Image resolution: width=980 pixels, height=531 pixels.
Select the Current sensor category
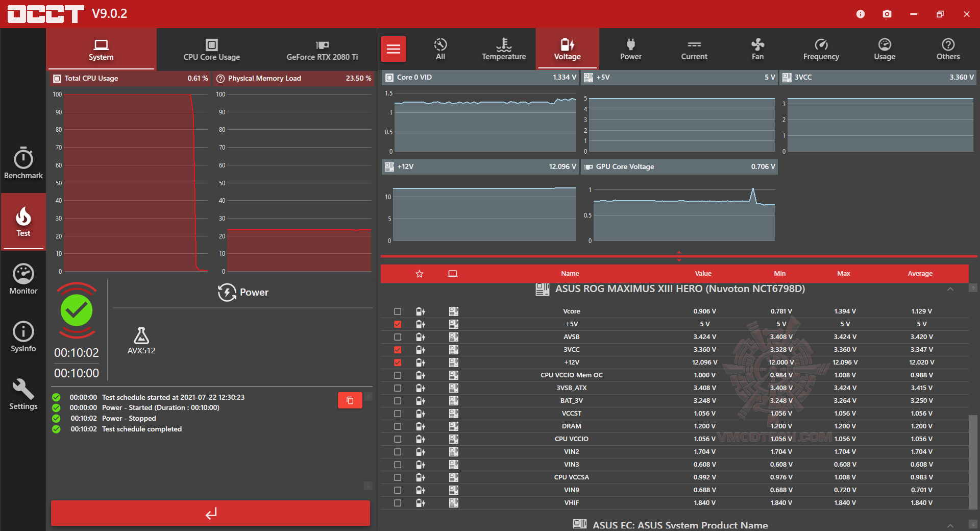pos(694,49)
